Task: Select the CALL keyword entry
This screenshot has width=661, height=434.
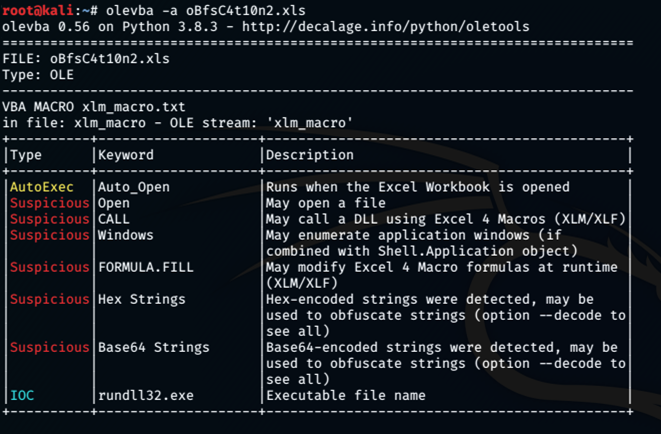Action: (x=114, y=219)
